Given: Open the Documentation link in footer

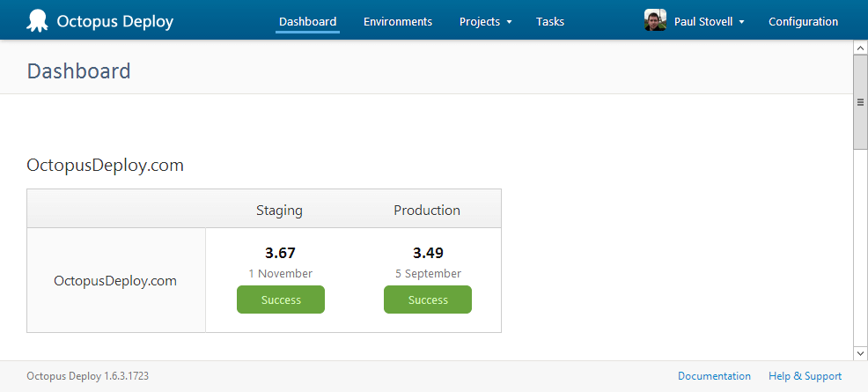Looking at the screenshot, I should 714,376.
